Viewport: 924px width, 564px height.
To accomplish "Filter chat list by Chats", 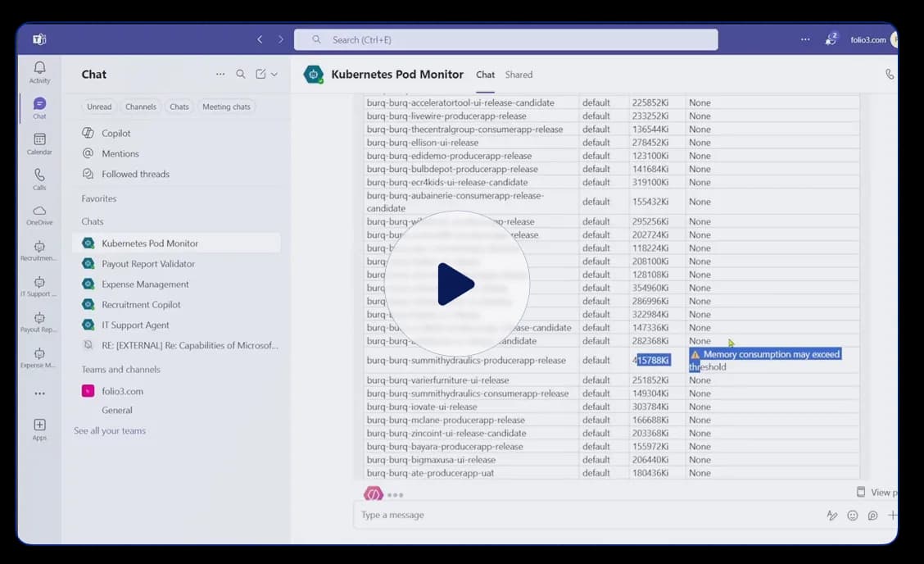I will point(179,107).
